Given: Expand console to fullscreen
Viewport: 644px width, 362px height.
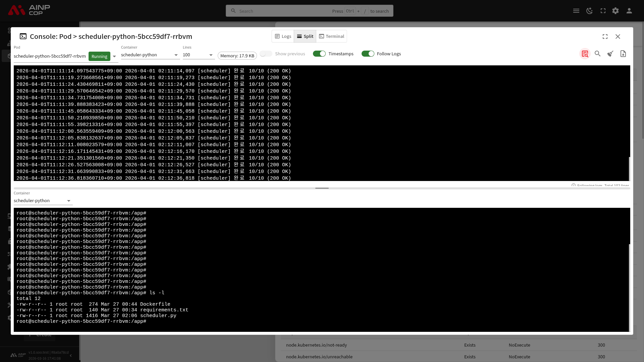Looking at the screenshot, I should coord(605,37).
